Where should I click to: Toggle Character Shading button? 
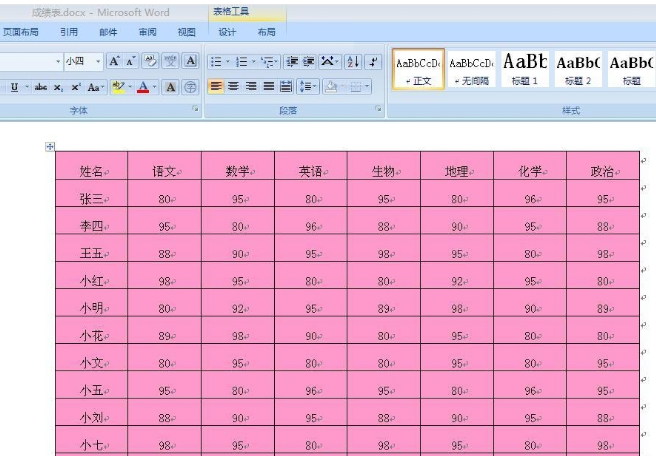170,87
